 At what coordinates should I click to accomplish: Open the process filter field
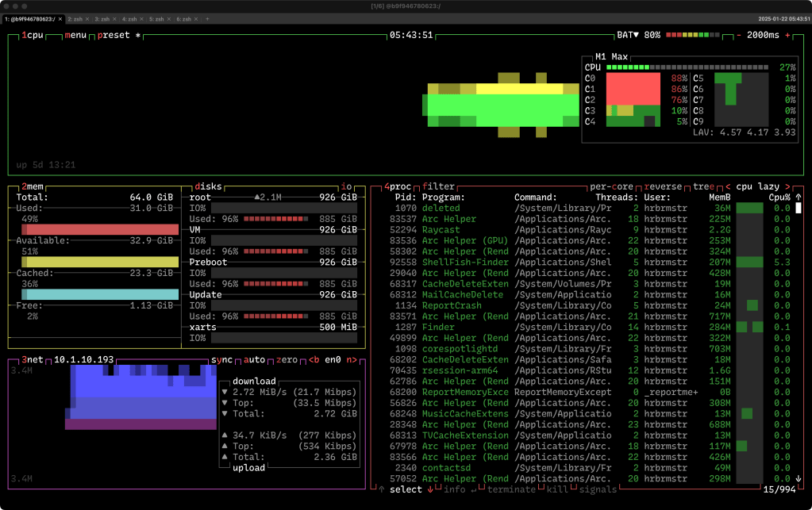coord(438,186)
